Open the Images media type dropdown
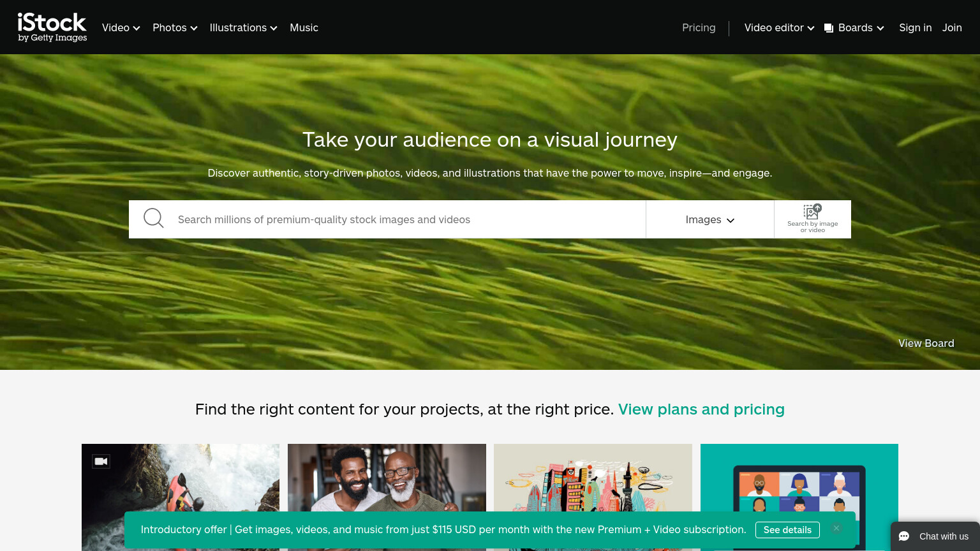The height and width of the screenshot is (551, 980). click(710, 219)
